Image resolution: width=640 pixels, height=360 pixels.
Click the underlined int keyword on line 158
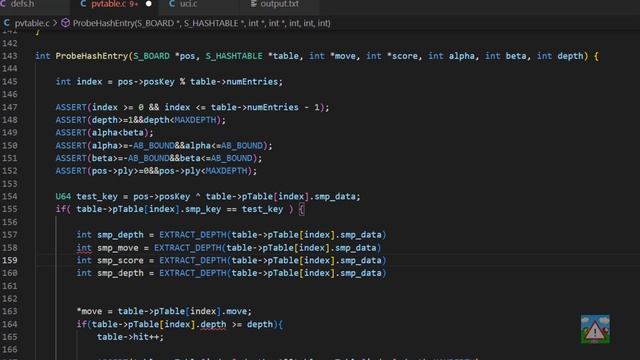coord(84,248)
